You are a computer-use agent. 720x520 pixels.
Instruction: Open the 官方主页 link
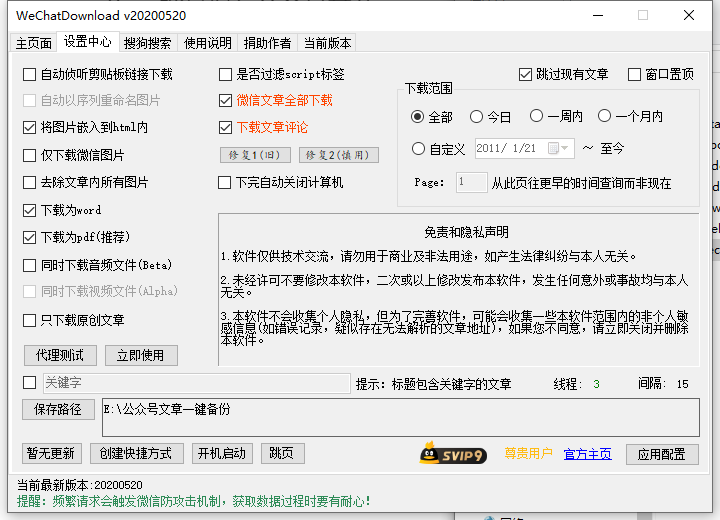point(587,454)
